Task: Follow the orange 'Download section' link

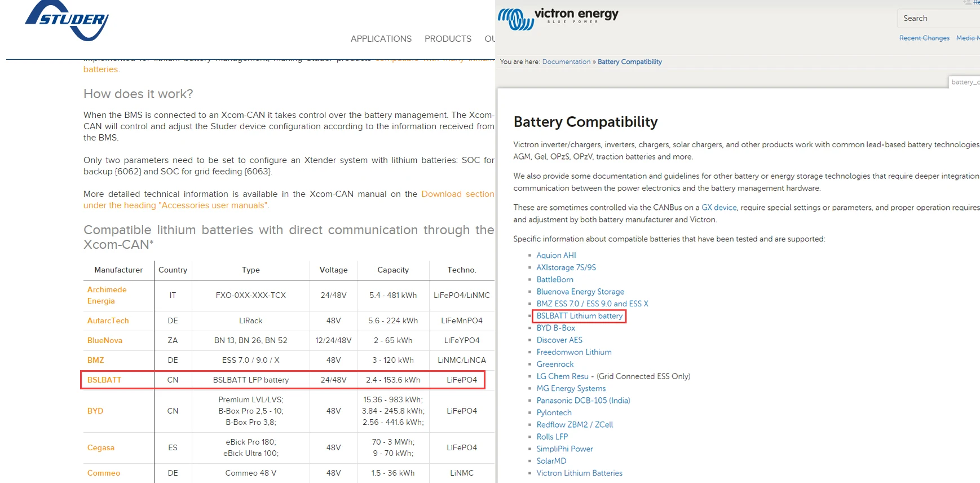Action: coord(458,194)
